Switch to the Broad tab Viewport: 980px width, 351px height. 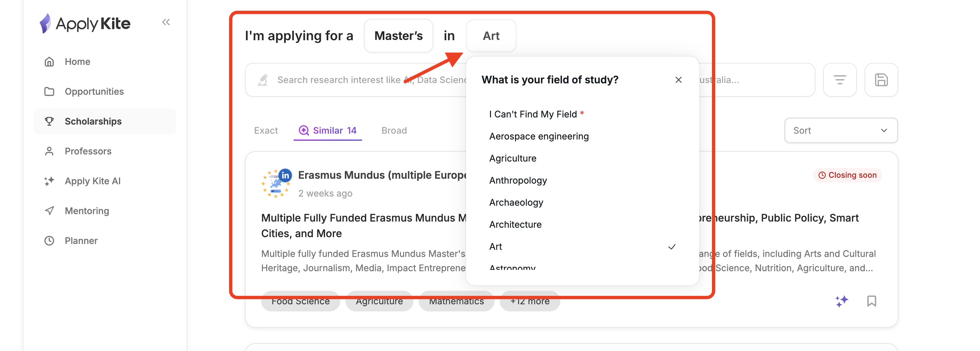click(x=394, y=131)
